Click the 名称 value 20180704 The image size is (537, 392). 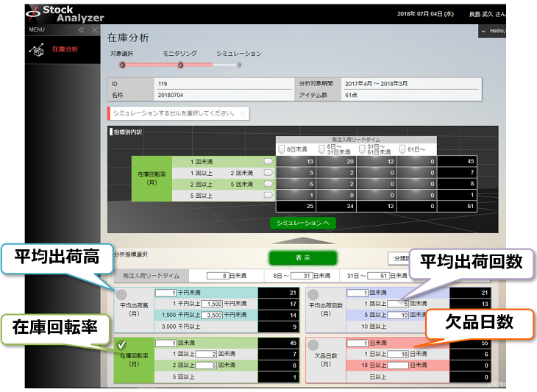[x=171, y=95]
